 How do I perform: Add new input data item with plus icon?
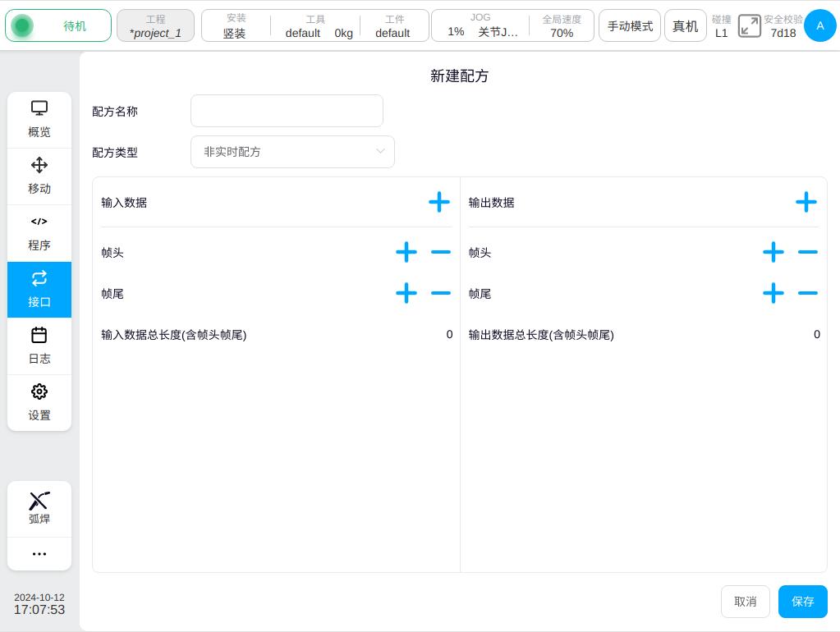(x=438, y=202)
